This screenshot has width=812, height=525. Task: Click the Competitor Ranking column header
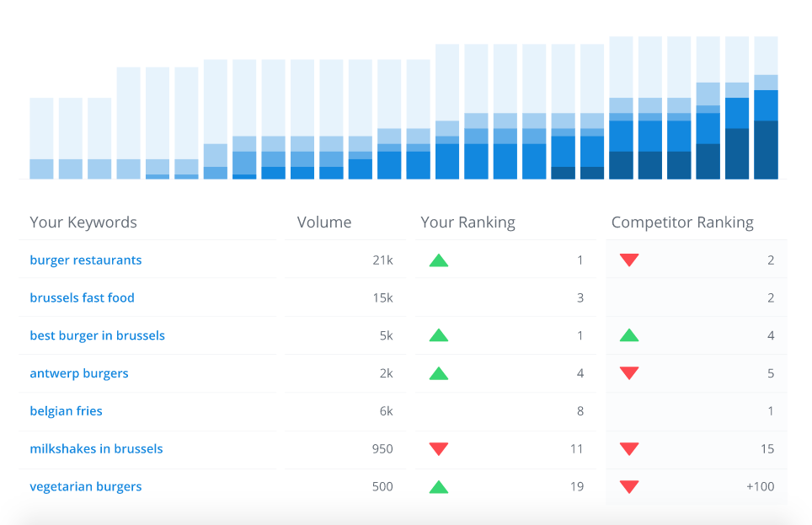click(682, 222)
